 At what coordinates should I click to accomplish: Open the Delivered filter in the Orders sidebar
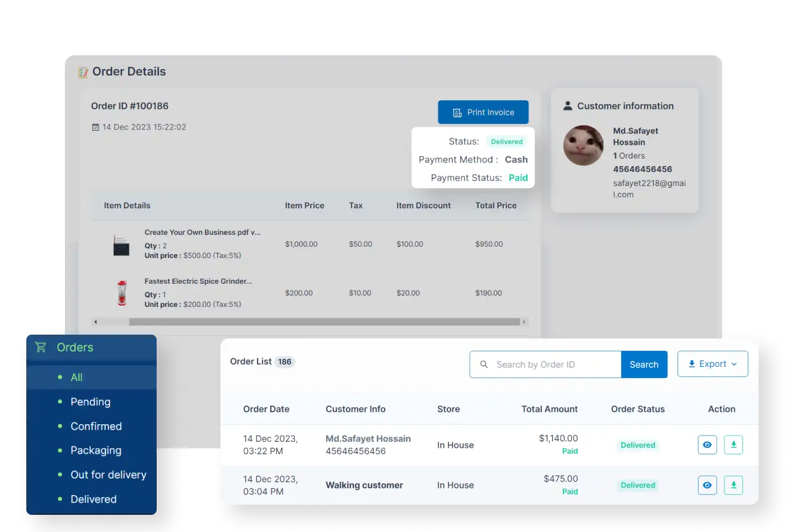[93, 499]
